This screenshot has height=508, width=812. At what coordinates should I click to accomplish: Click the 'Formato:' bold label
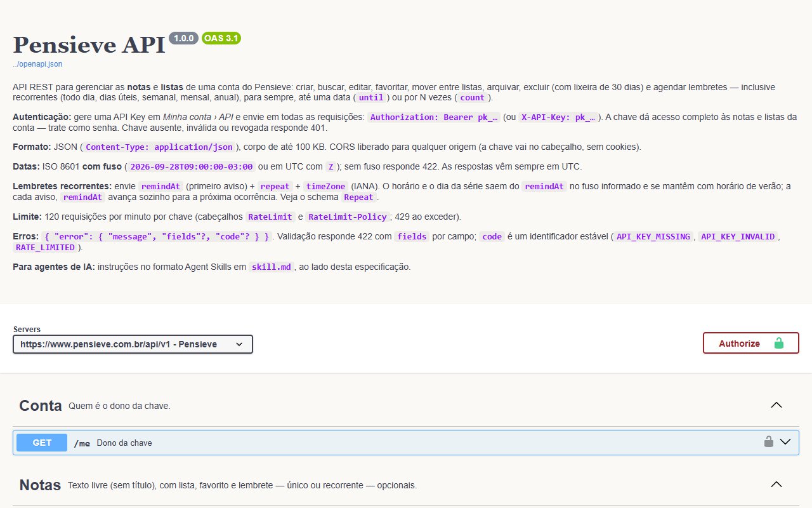tap(32, 147)
